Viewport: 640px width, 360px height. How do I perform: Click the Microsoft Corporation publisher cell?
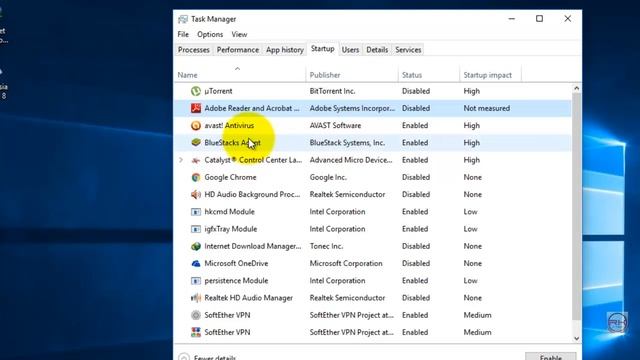[x=346, y=263]
